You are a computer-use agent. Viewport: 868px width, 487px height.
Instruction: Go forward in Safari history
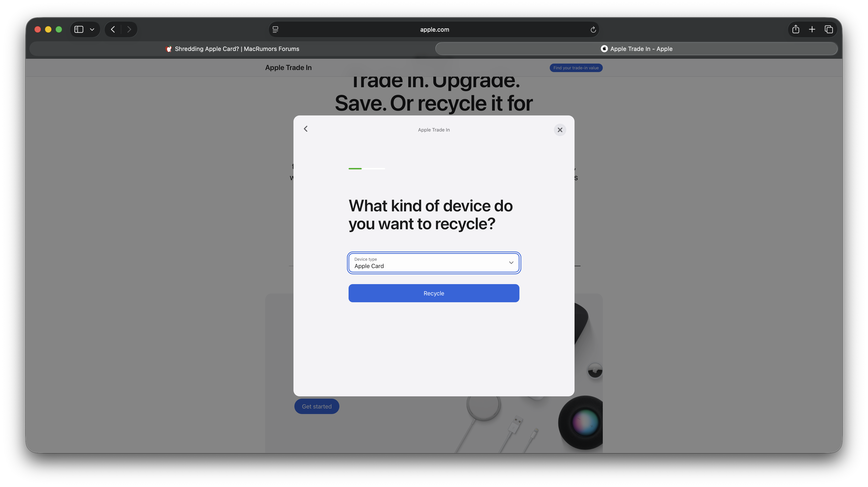[x=129, y=30]
